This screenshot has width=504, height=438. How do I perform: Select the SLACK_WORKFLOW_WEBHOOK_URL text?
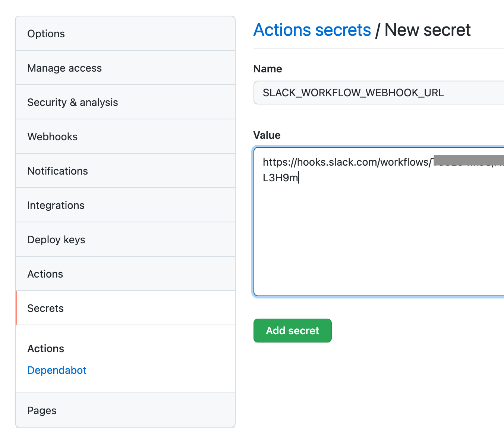(353, 93)
